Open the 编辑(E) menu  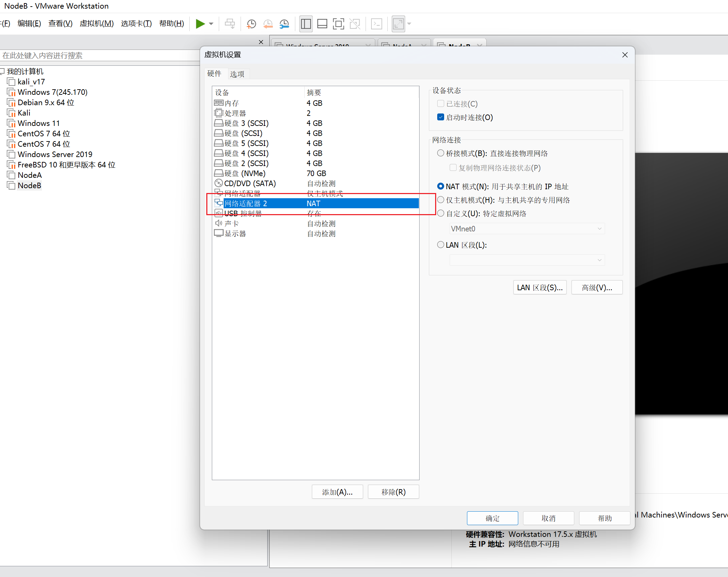pos(29,24)
